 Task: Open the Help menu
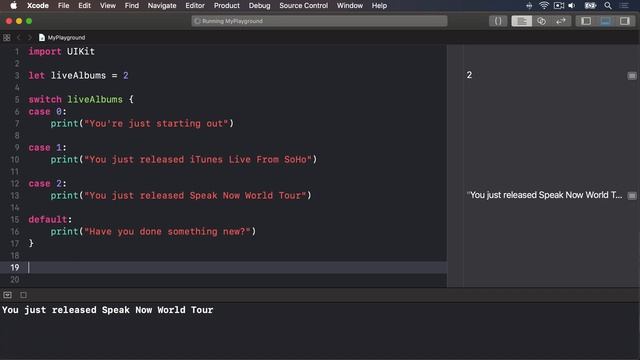(x=379, y=6)
